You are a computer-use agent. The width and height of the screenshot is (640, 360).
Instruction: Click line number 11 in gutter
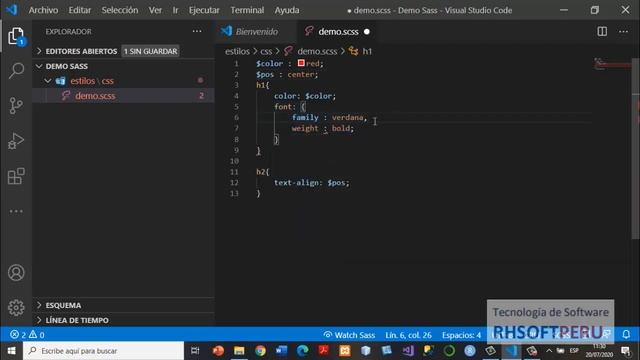(234, 172)
